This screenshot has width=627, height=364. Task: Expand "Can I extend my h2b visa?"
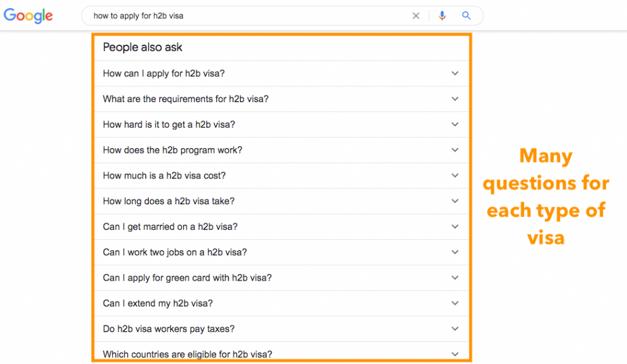[282, 303]
